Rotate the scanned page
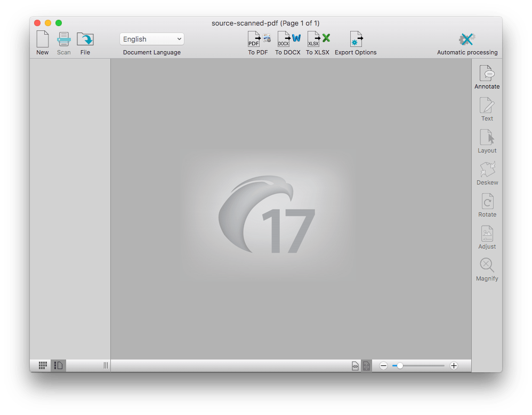The image size is (532, 415). click(x=487, y=204)
